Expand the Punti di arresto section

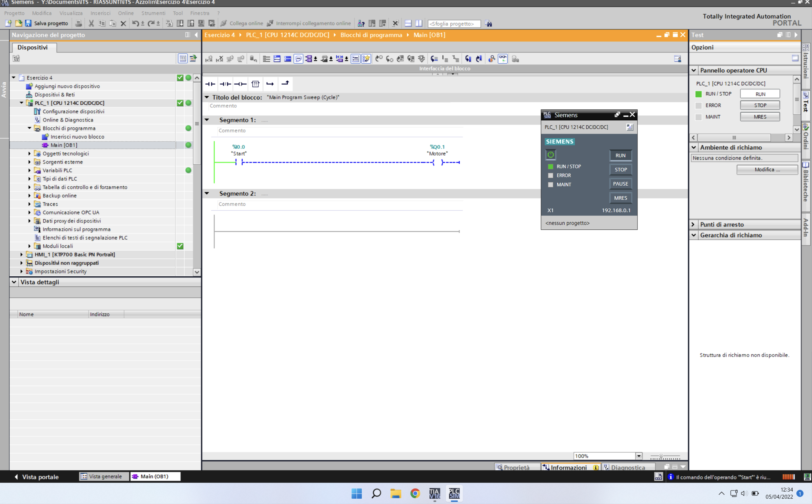tap(694, 224)
